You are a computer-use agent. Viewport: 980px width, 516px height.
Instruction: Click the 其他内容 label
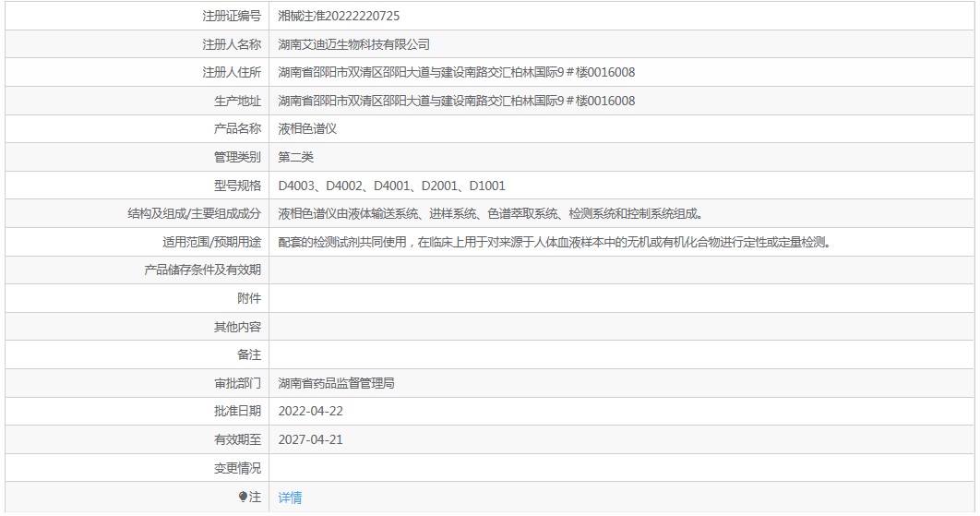[x=237, y=327]
